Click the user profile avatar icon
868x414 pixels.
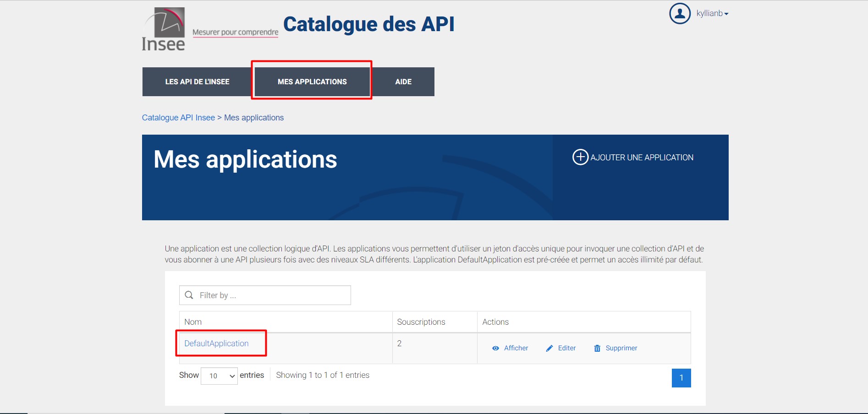click(x=680, y=13)
